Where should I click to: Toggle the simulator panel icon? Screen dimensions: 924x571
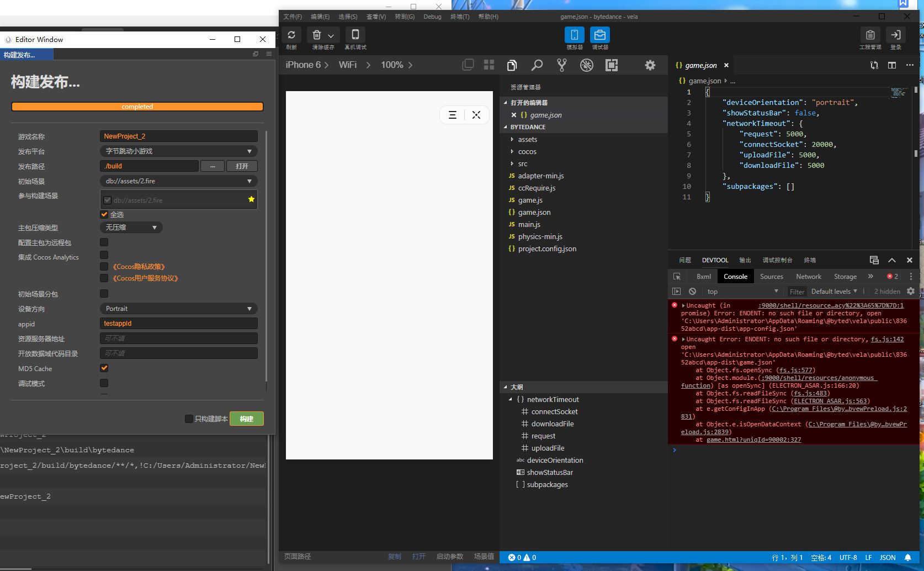pyautogui.click(x=574, y=35)
